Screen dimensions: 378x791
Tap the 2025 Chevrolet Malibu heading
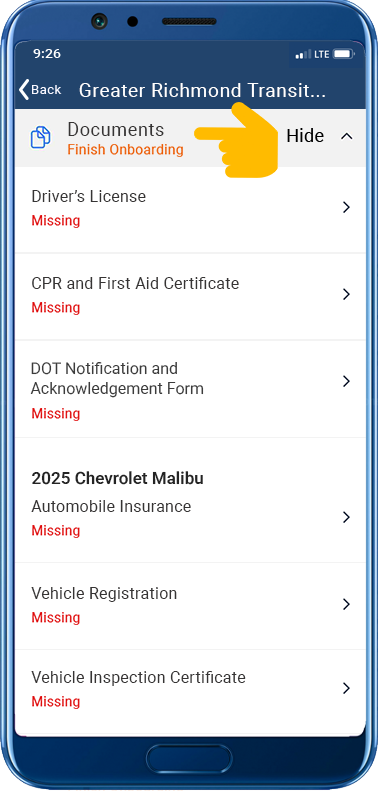pos(117,478)
